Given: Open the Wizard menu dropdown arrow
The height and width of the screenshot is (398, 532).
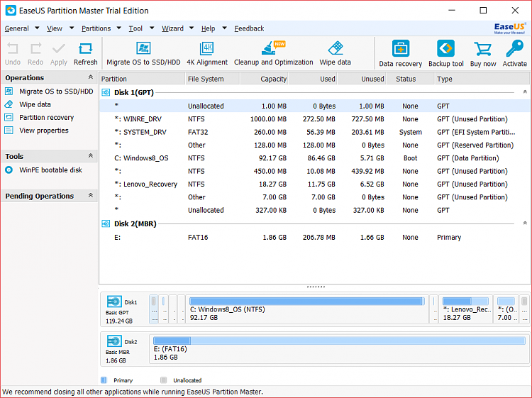Looking at the screenshot, I should (x=192, y=28).
